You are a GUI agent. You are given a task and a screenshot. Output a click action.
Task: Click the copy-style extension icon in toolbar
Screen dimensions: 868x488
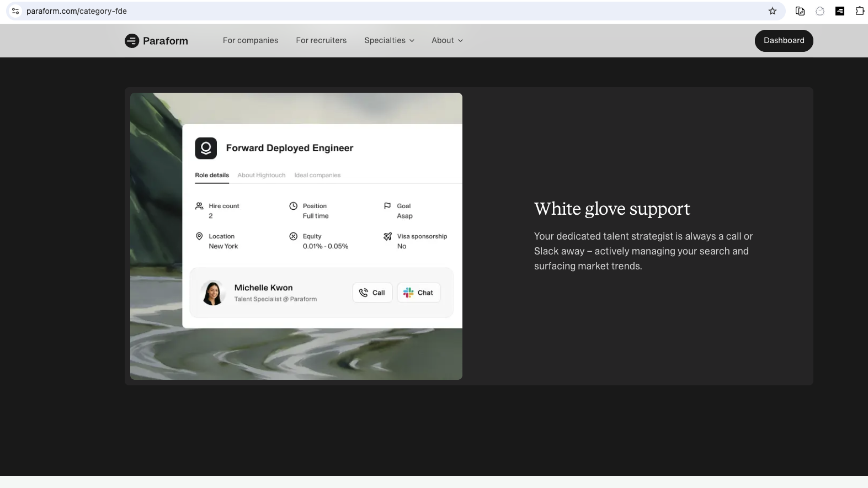tap(800, 11)
